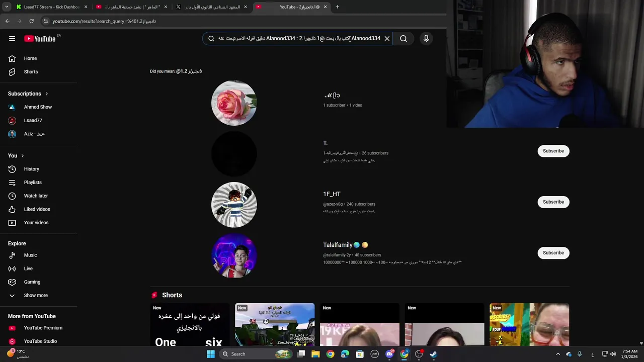The image size is (644, 362).
Task: Open Microsoft Store from the taskbar
Action: [x=360, y=354]
